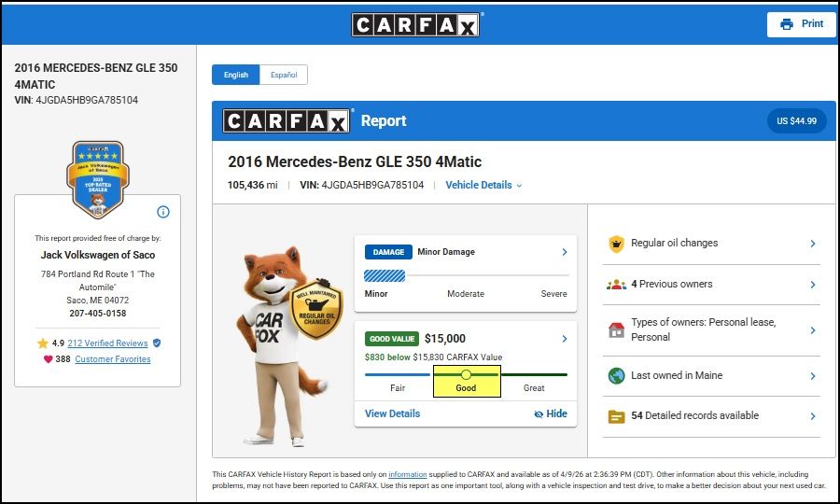Switch report language to Español

click(284, 75)
